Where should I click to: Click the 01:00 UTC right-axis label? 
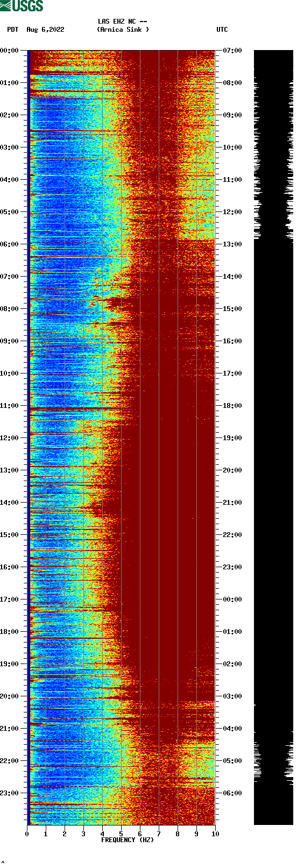tap(232, 632)
